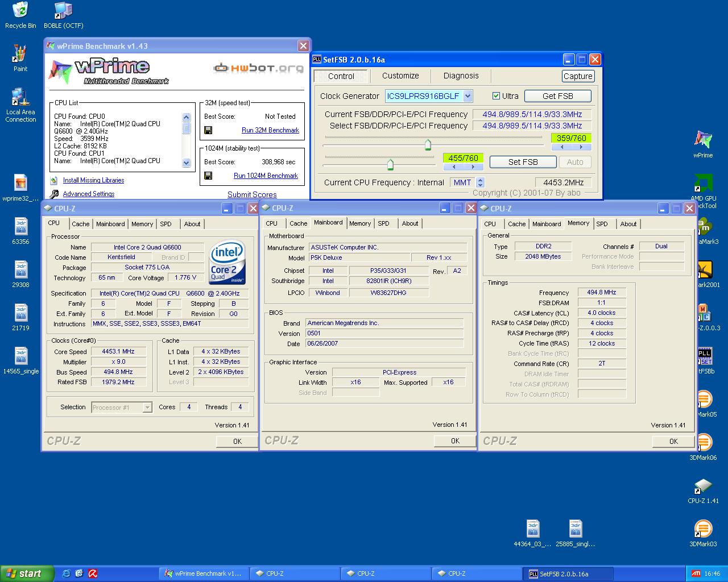Open the CPU-Z Processor selection dropdown
This screenshot has width=728, height=582.
(147, 408)
